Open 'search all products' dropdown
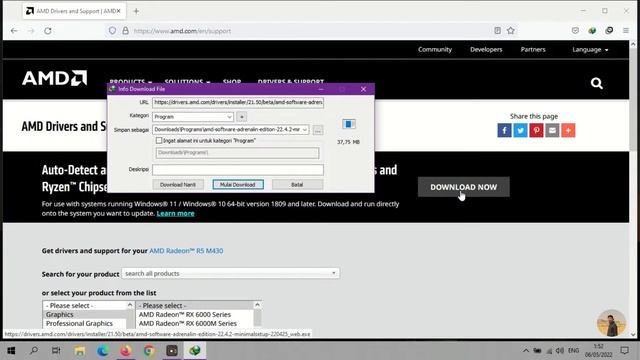This screenshot has height=360, width=640. [231, 273]
